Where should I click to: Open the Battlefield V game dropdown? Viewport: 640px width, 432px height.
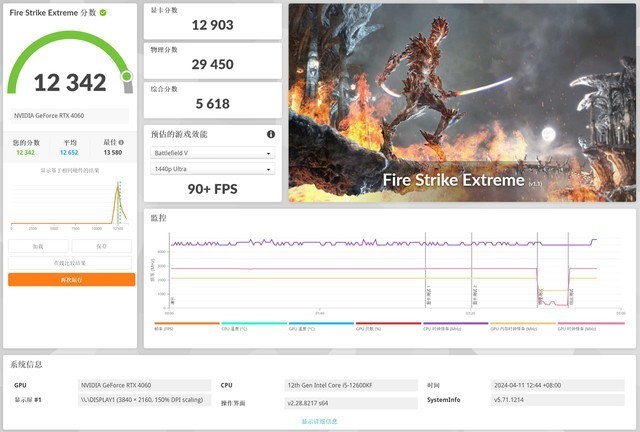pos(211,153)
